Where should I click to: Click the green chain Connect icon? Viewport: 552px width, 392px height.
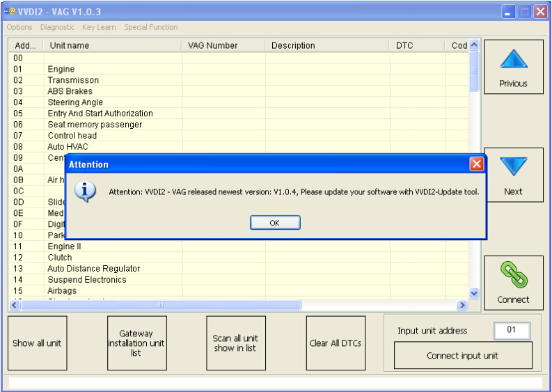[514, 274]
